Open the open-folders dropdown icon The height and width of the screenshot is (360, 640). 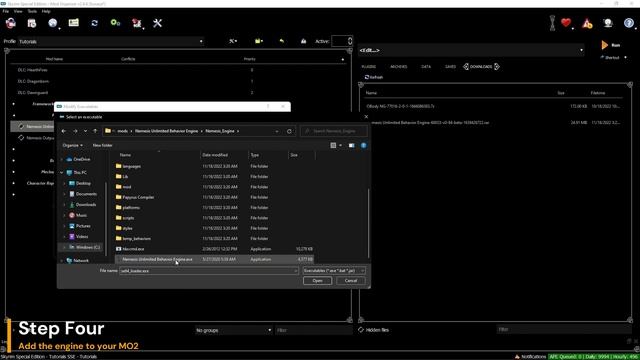[x=259, y=41]
